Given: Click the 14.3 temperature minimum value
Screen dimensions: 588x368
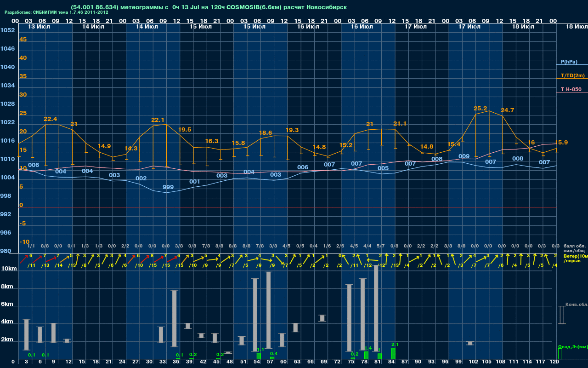Looking at the screenshot, I should click(x=131, y=149).
